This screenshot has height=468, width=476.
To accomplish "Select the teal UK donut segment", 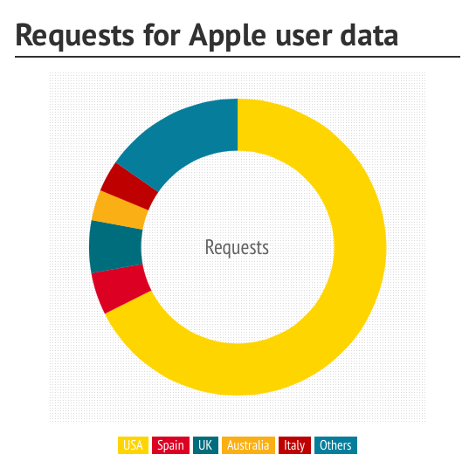I will click(115, 247).
